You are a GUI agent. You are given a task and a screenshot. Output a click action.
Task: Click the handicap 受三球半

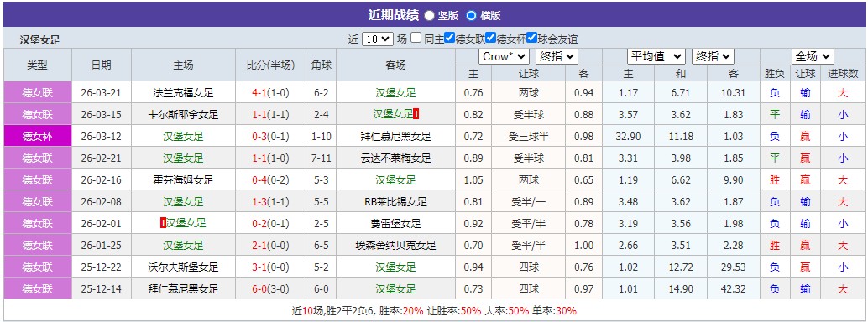pos(528,137)
